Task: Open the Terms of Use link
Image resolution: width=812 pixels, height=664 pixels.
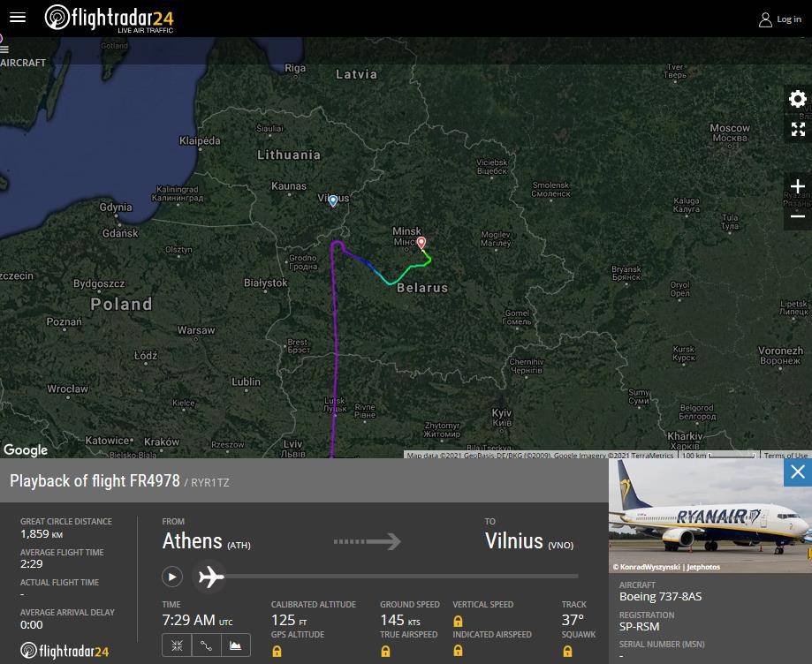Action: (x=785, y=455)
